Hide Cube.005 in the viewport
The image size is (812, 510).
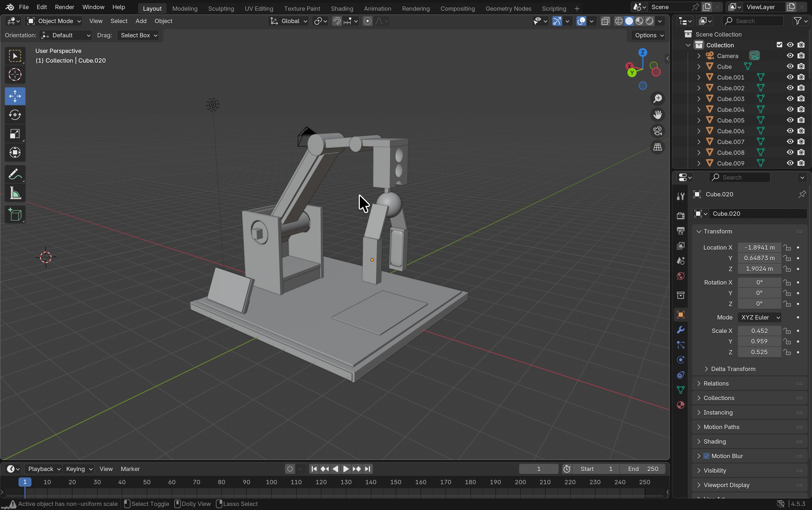coord(789,120)
